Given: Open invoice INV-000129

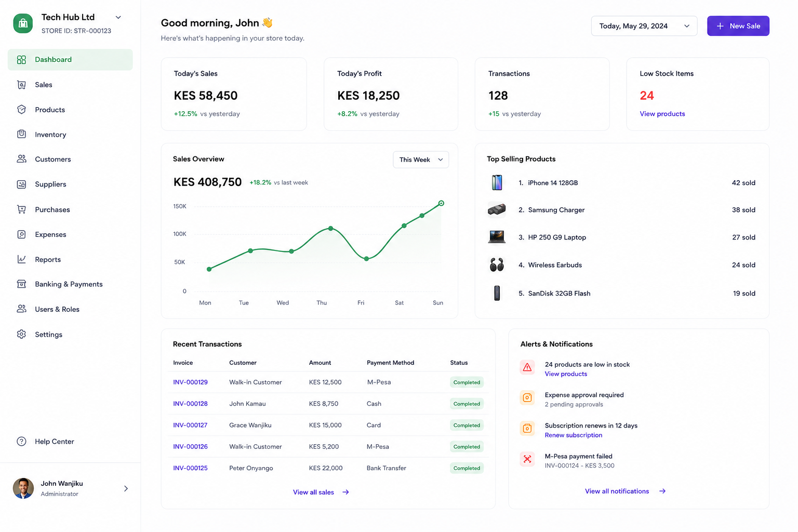Looking at the screenshot, I should point(190,382).
